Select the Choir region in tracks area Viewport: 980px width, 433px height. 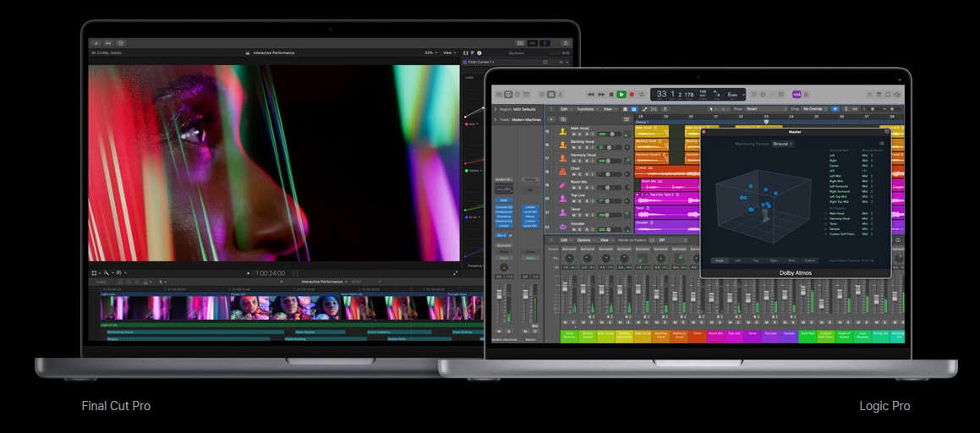pos(667,171)
